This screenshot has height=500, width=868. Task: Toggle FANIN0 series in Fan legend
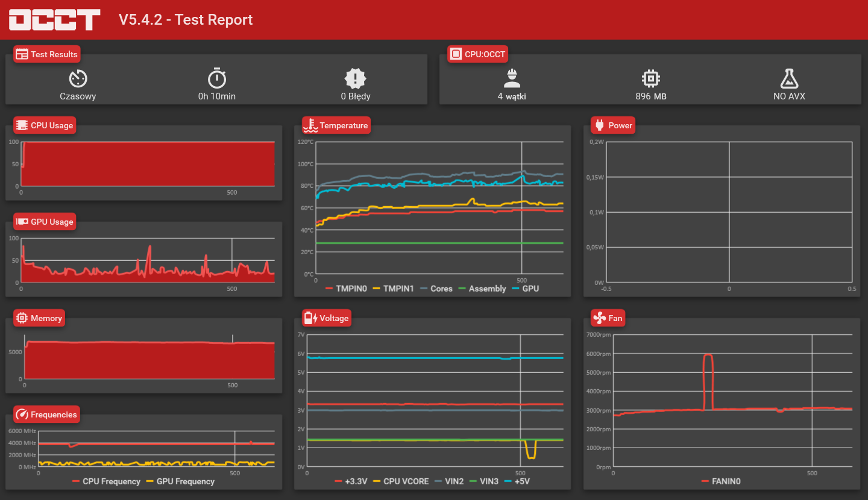click(722, 481)
